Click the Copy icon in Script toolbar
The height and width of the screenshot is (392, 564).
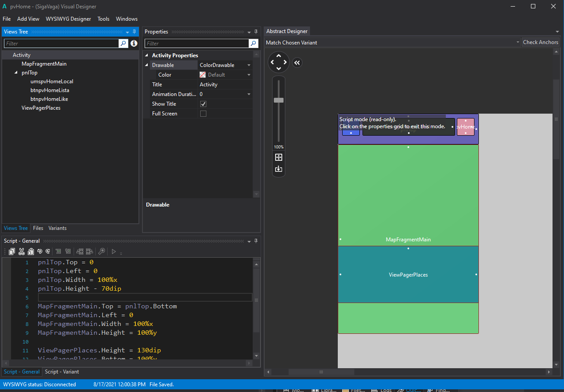coord(12,251)
